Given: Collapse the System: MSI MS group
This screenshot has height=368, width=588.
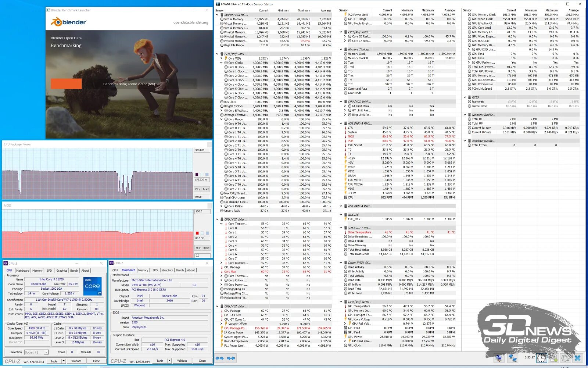Looking at the screenshot, I should click(217, 15).
